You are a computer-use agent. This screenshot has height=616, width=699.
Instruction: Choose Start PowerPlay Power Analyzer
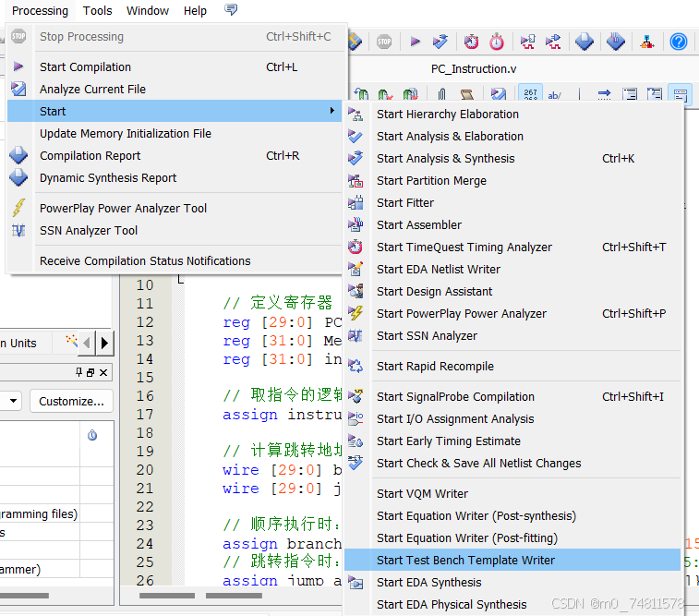512,314
